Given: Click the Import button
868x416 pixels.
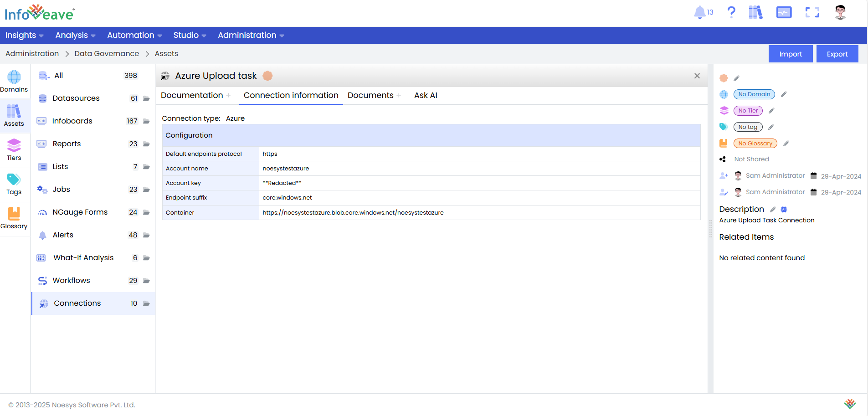Looking at the screenshot, I should tap(790, 54).
